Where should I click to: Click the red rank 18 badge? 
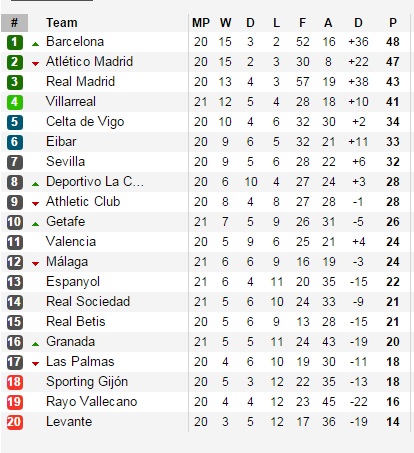(x=15, y=382)
